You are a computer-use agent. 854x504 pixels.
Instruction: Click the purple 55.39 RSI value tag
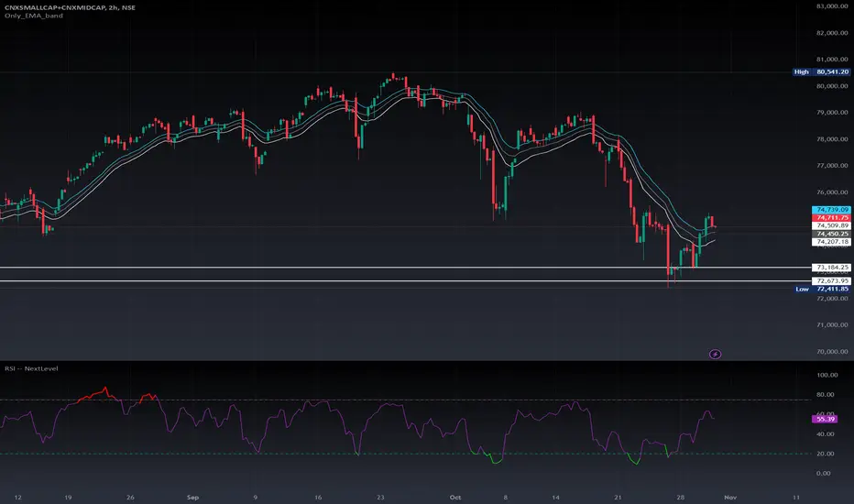point(825,419)
